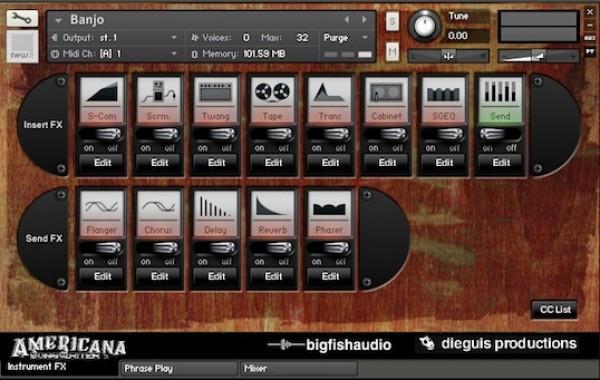This screenshot has width=600, height=380.
Task: Click Edit under the Chorus effect
Action: pos(159,276)
